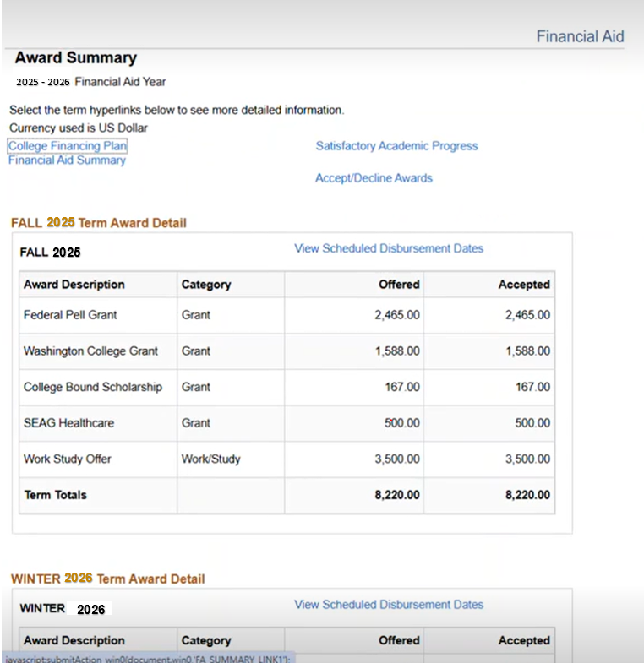Click the accepted amount for Federal Pell Grant
This screenshot has height=663, width=644.
click(x=527, y=315)
